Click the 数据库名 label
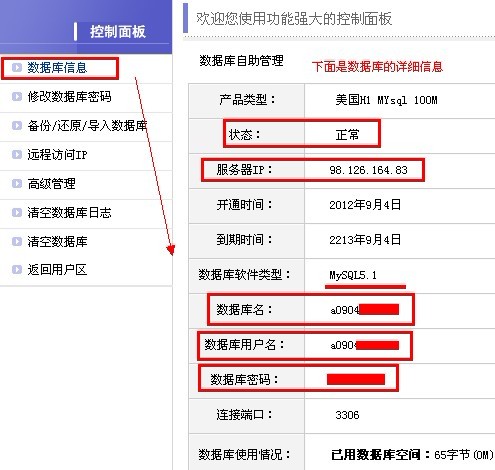495x470 pixels. click(244, 310)
